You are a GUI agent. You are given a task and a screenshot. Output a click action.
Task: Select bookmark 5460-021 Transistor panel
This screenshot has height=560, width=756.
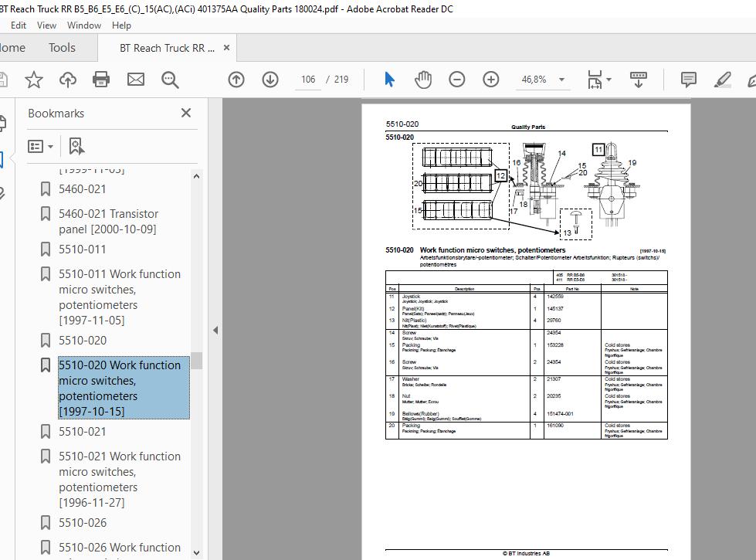tap(108, 222)
